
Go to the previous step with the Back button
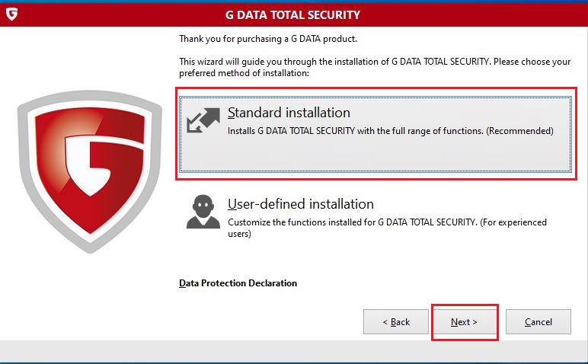[396, 321]
